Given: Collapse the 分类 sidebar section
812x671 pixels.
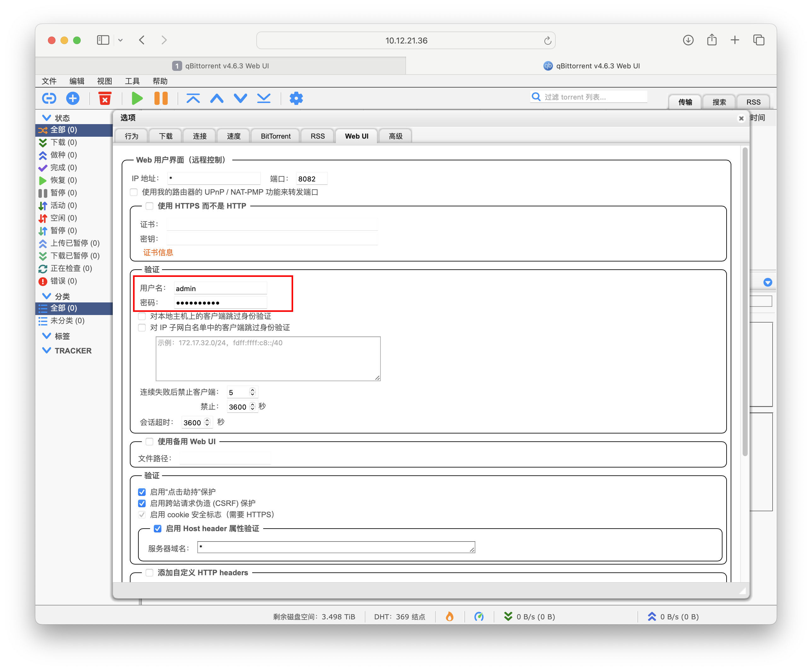Looking at the screenshot, I should tap(46, 296).
